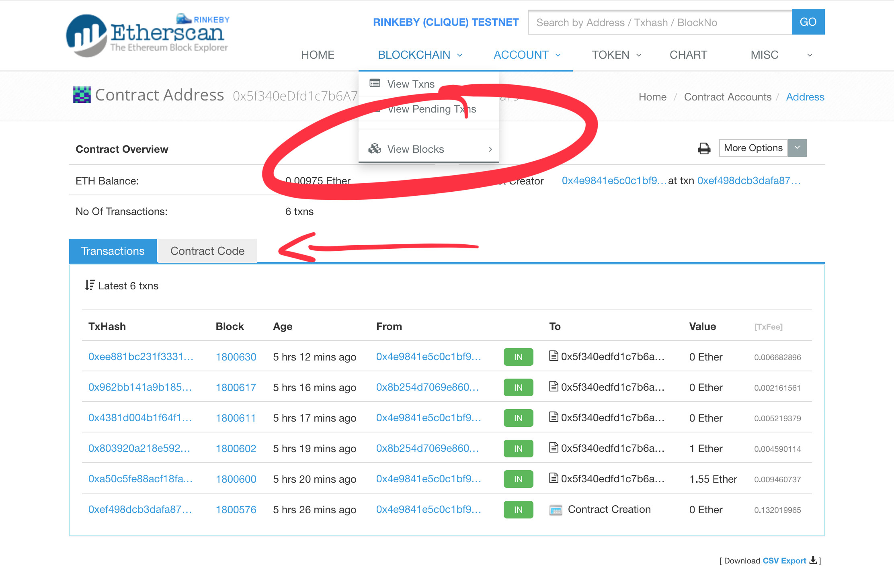This screenshot has width=894, height=588.
Task: Open the Address breadcrumb link
Action: pyautogui.click(x=805, y=97)
